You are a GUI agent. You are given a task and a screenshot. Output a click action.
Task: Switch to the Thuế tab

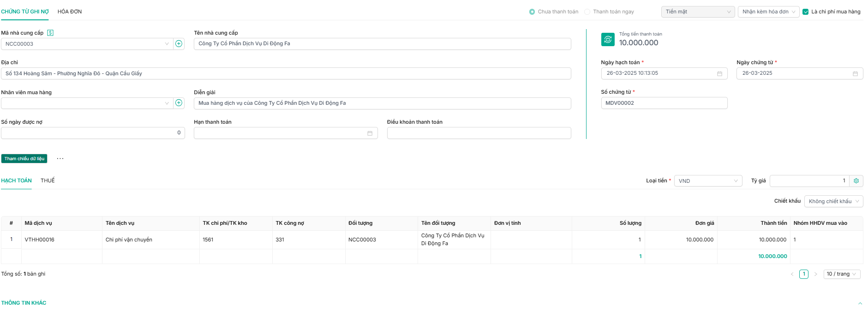coord(48,181)
